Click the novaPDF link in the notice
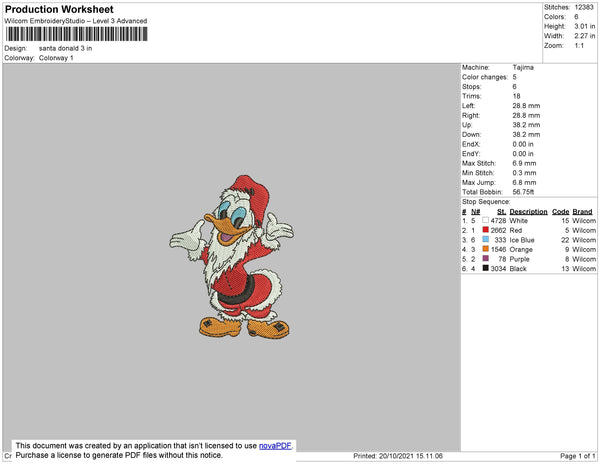 275,446
